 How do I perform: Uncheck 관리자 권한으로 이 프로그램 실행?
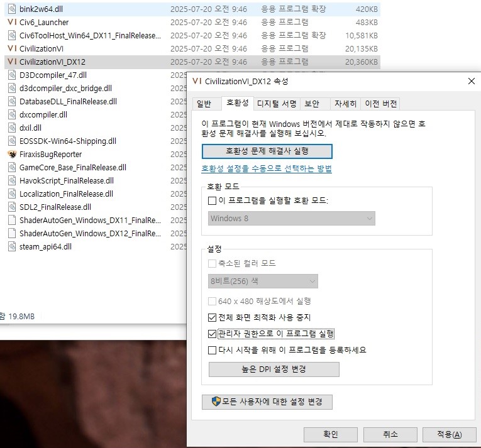pos(212,334)
